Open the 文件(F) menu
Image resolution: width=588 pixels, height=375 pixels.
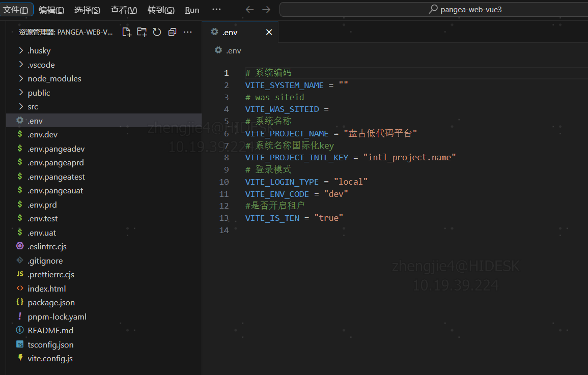pyautogui.click(x=16, y=10)
